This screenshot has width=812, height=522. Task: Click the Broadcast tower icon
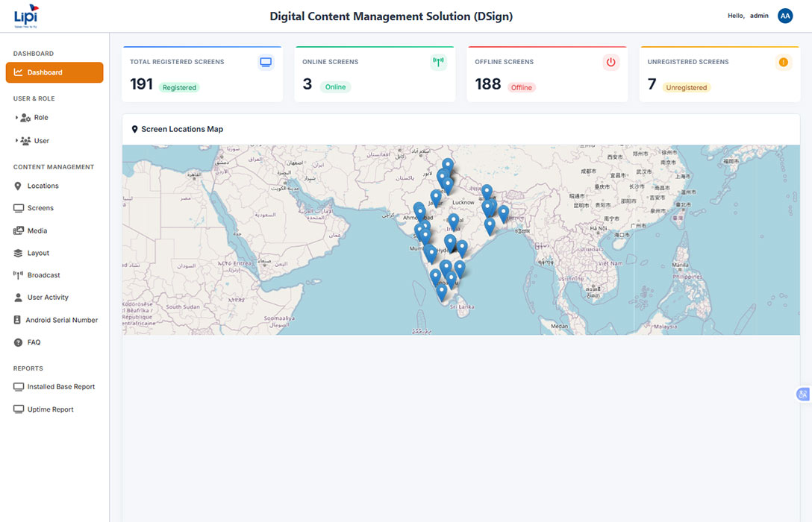pyautogui.click(x=18, y=275)
